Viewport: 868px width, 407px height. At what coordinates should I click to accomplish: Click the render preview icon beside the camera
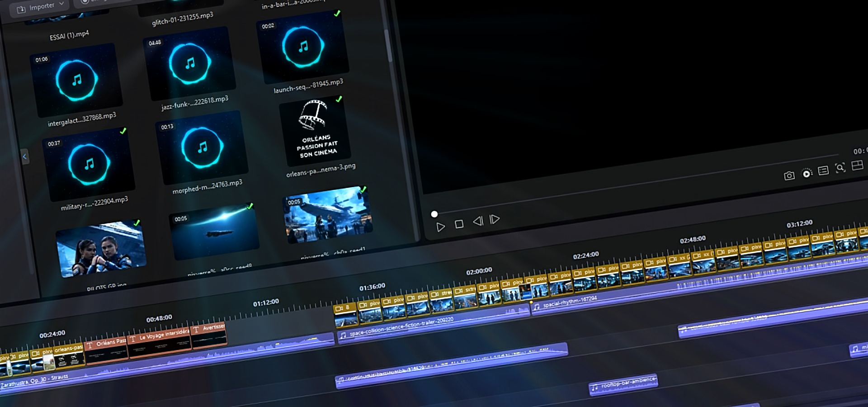click(x=807, y=173)
